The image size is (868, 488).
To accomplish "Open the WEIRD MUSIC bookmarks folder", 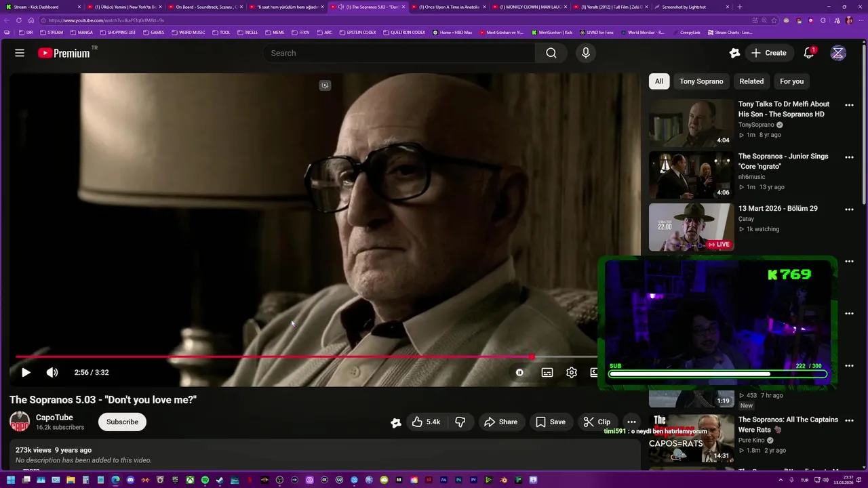I will click(x=188, y=33).
